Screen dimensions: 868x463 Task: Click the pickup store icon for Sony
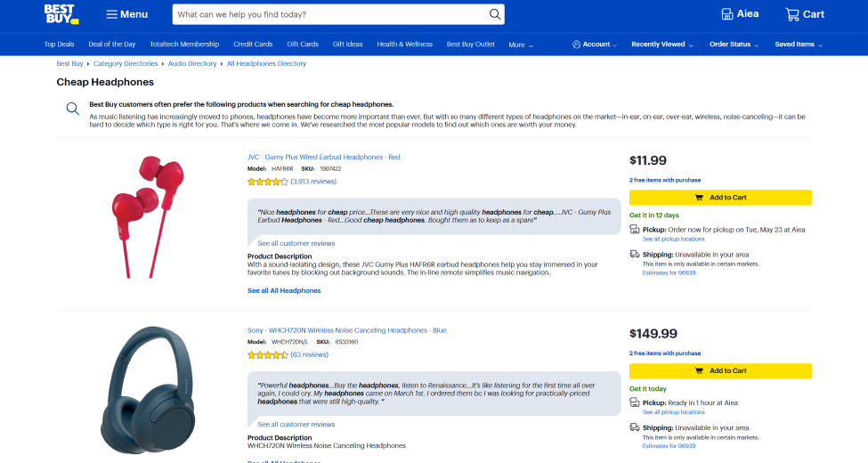(635, 402)
